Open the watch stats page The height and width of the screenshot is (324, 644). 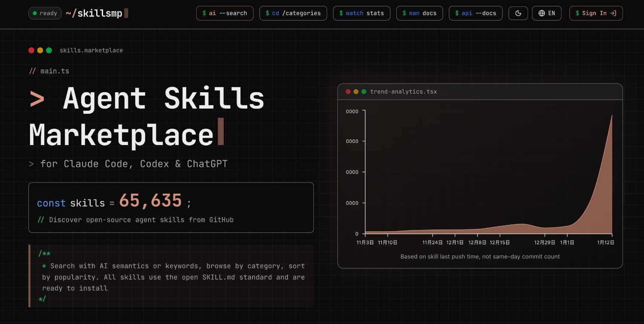[361, 13]
